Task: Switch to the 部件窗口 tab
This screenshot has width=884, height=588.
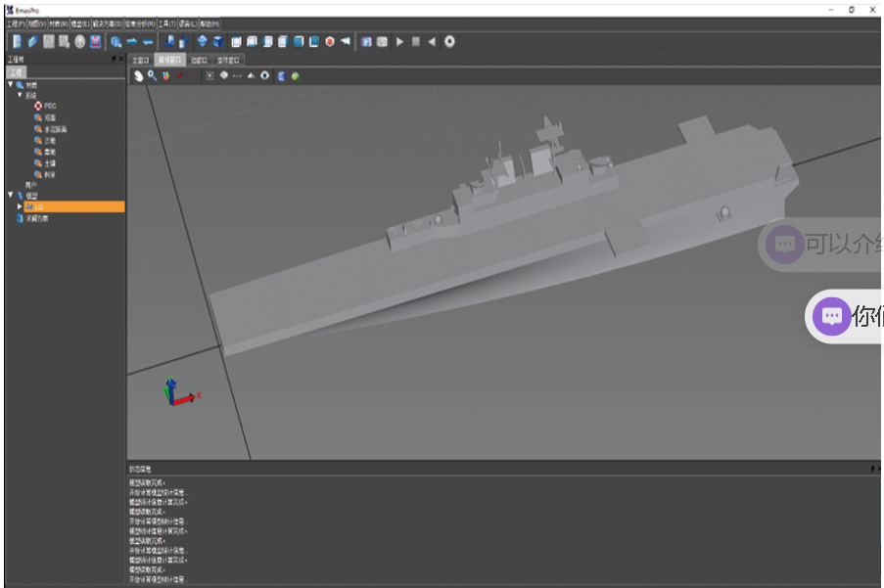Action: (x=229, y=60)
